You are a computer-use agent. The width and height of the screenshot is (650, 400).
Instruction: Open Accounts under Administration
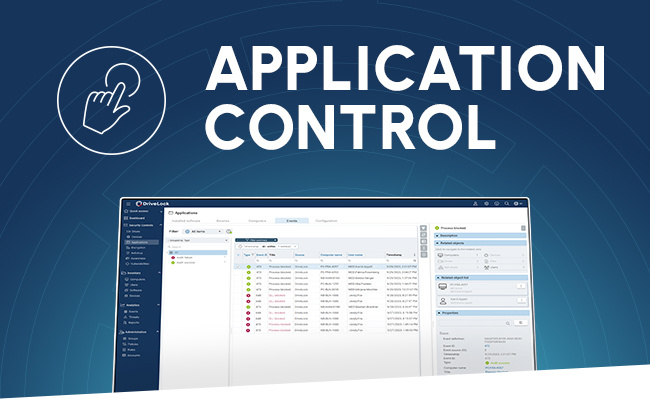[133, 355]
